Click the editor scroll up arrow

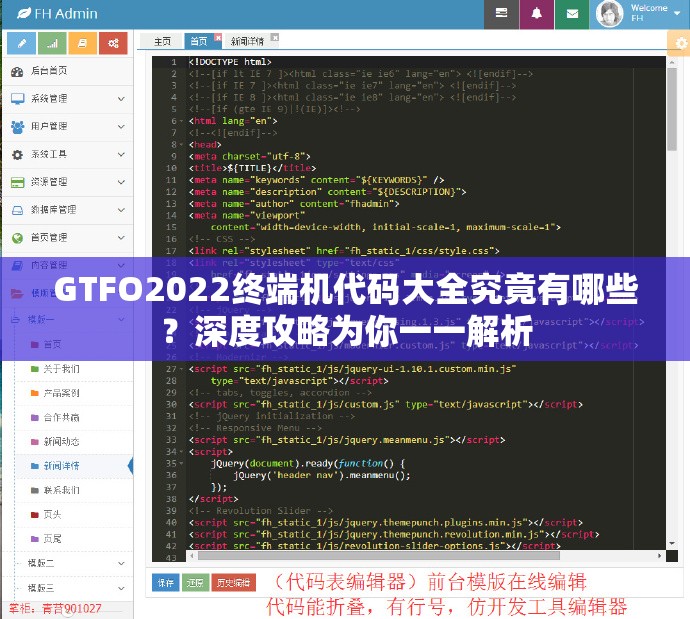click(x=672, y=62)
